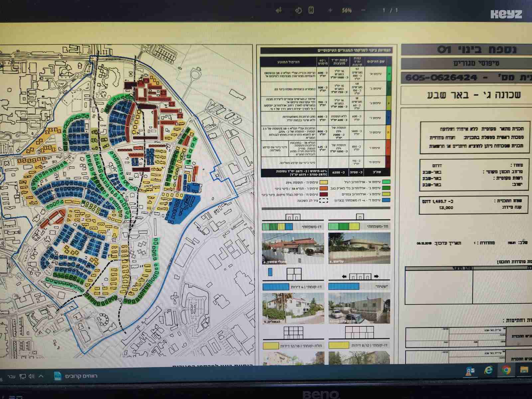Open Google Chrome from the taskbar

click(x=506, y=369)
